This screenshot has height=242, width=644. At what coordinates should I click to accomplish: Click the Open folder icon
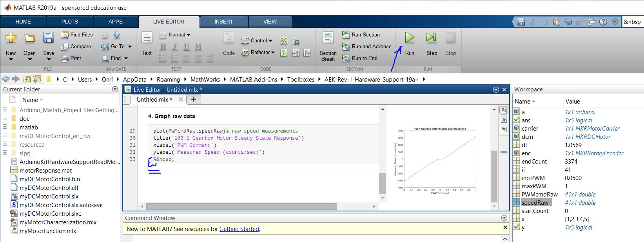click(x=29, y=38)
